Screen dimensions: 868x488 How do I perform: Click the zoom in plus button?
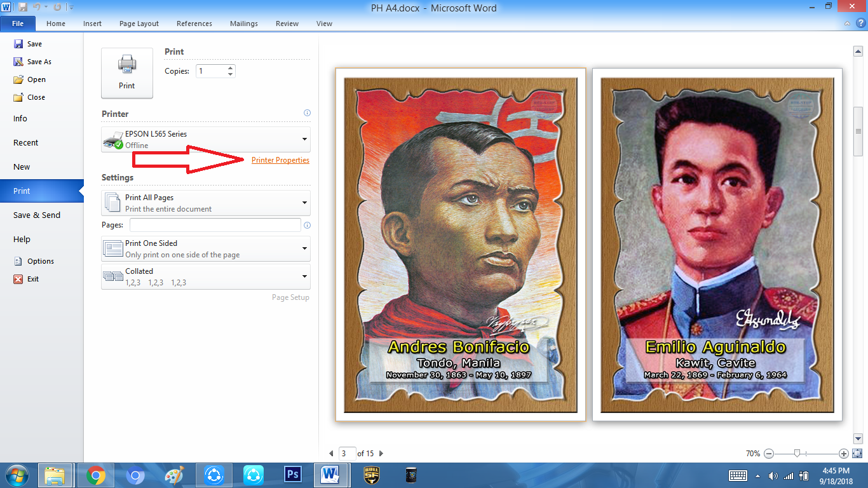click(x=844, y=454)
